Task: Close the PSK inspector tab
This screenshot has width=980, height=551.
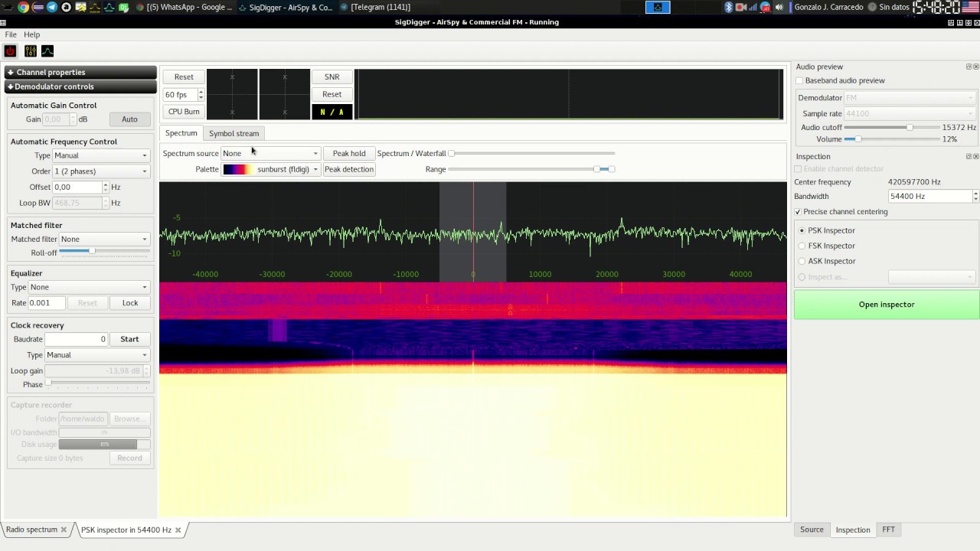Action: [178, 530]
